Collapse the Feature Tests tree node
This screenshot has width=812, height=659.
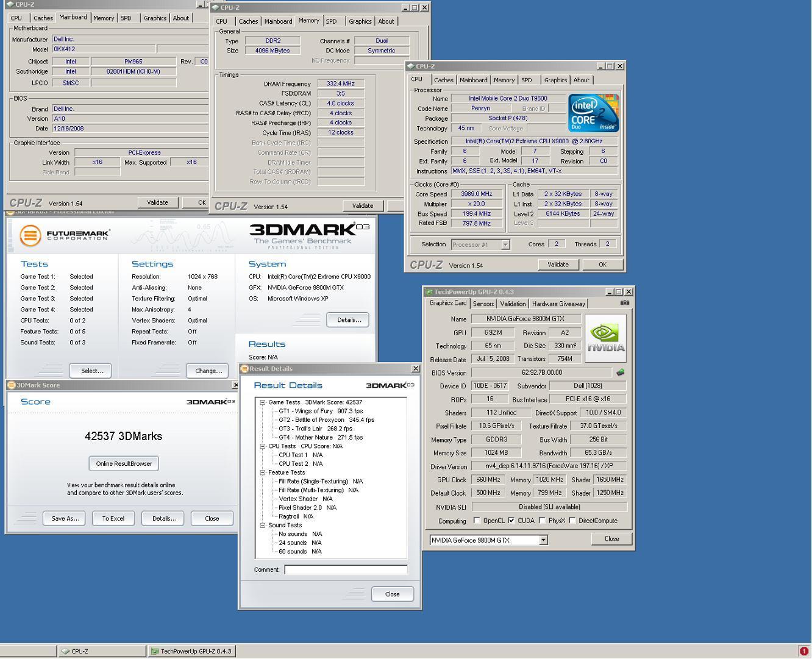tap(263, 472)
